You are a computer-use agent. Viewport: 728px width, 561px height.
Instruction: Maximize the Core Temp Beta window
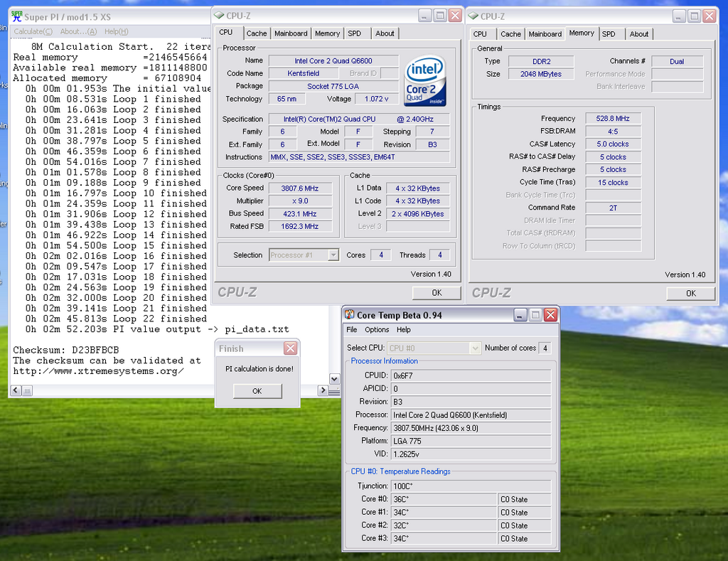535,315
